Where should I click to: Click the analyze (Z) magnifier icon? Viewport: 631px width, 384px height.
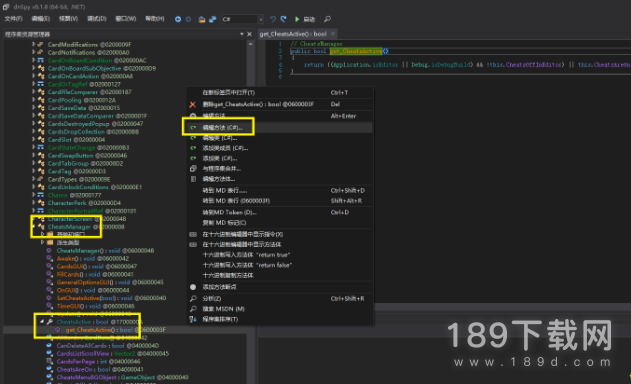point(193,299)
